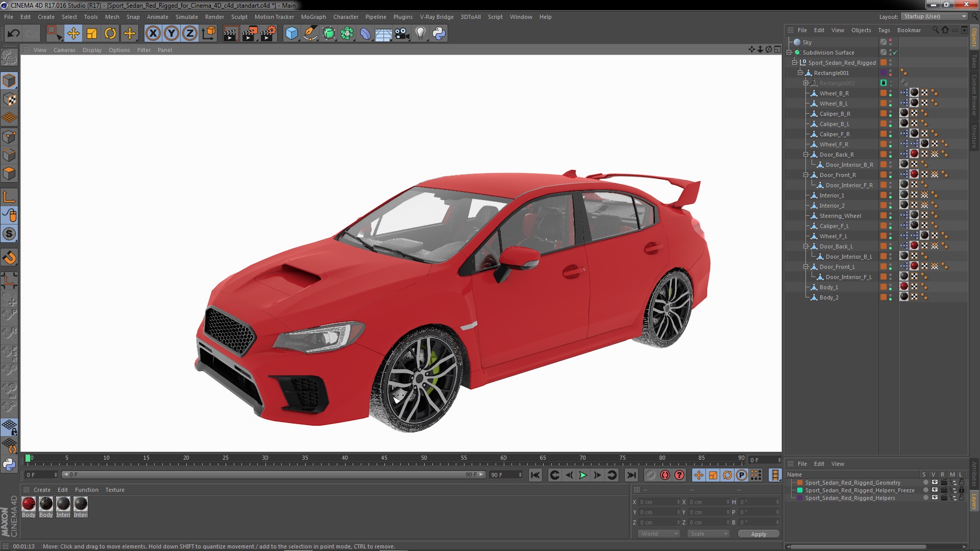Click the Undo arrow icon
Image resolution: width=980 pixels, height=551 pixels.
click(13, 34)
